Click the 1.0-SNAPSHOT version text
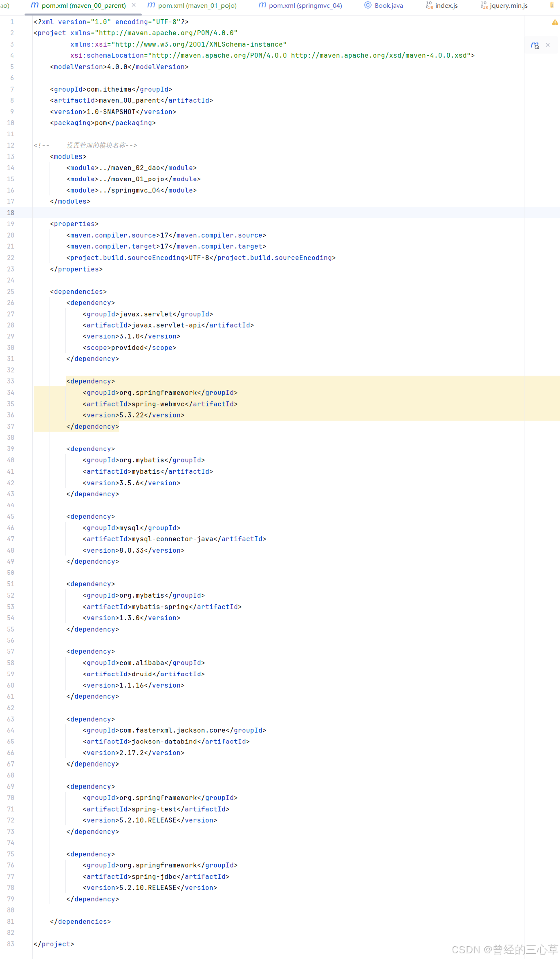Screen dimensions: 560x959 click(111, 112)
